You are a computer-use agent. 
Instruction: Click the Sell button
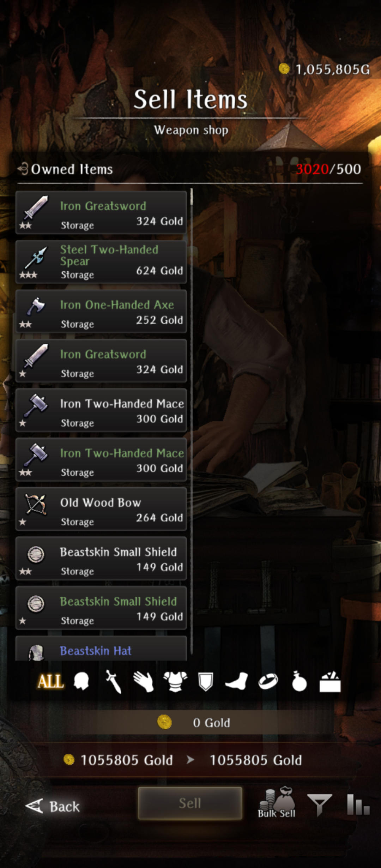click(190, 803)
